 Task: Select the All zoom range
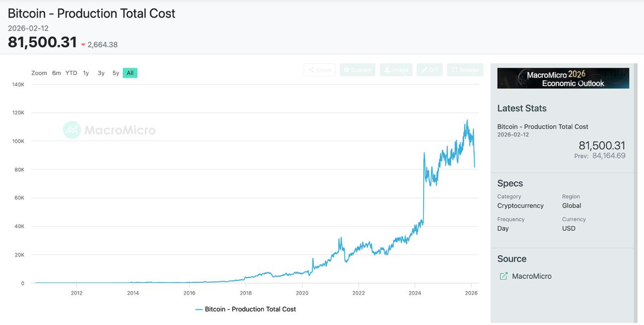point(130,73)
